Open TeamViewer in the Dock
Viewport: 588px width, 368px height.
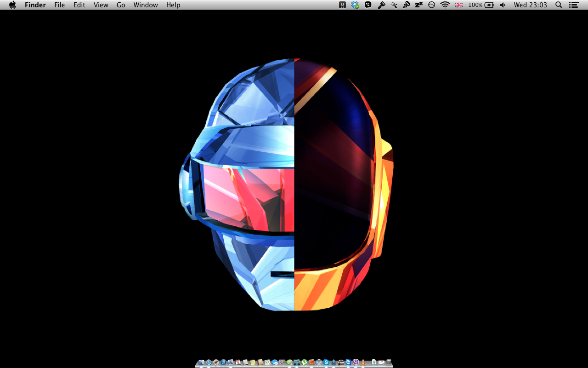(x=348, y=362)
